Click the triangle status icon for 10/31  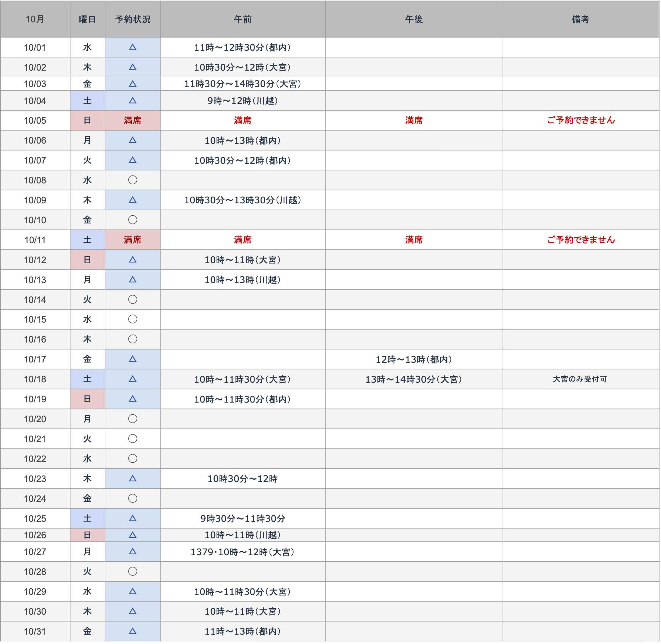click(x=133, y=631)
